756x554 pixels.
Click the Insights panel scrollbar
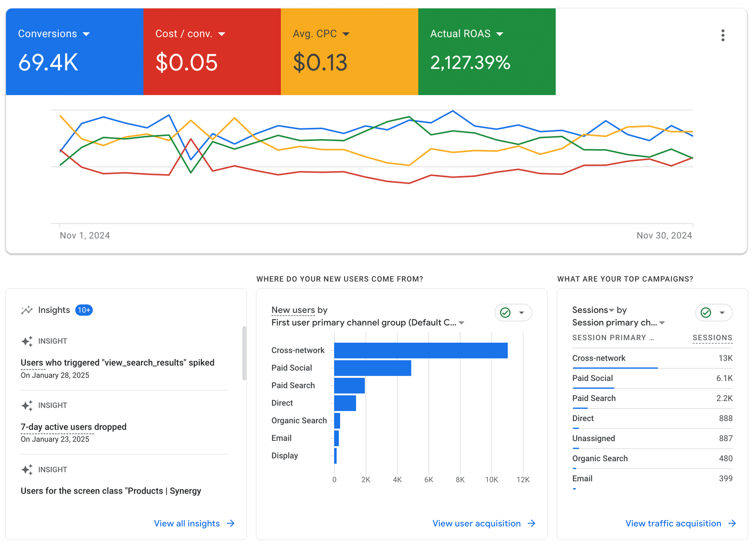(x=245, y=353)
